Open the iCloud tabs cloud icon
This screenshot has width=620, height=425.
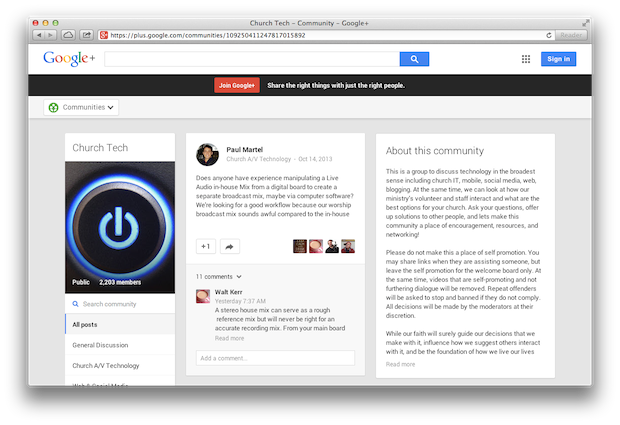68,35
